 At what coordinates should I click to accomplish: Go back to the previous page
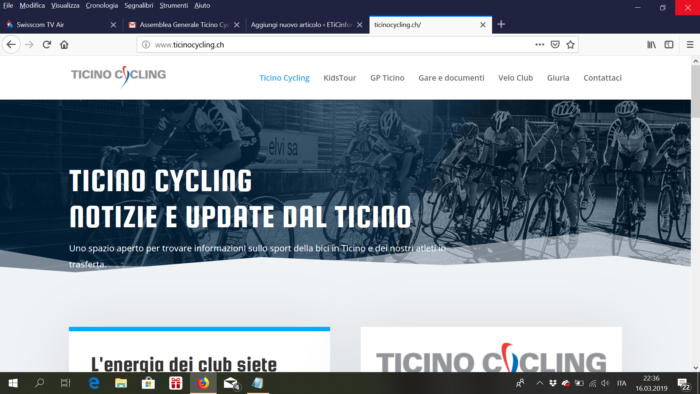pos(11,45)
